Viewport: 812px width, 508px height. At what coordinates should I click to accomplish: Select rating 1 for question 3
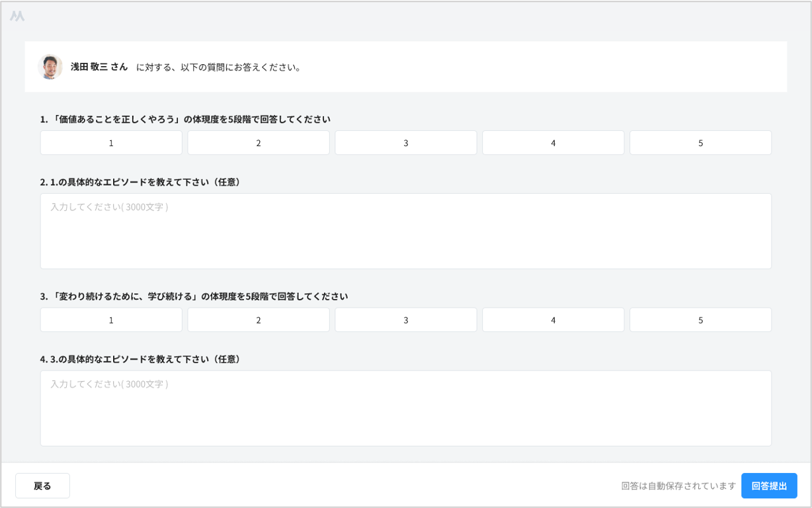point(111,320)
